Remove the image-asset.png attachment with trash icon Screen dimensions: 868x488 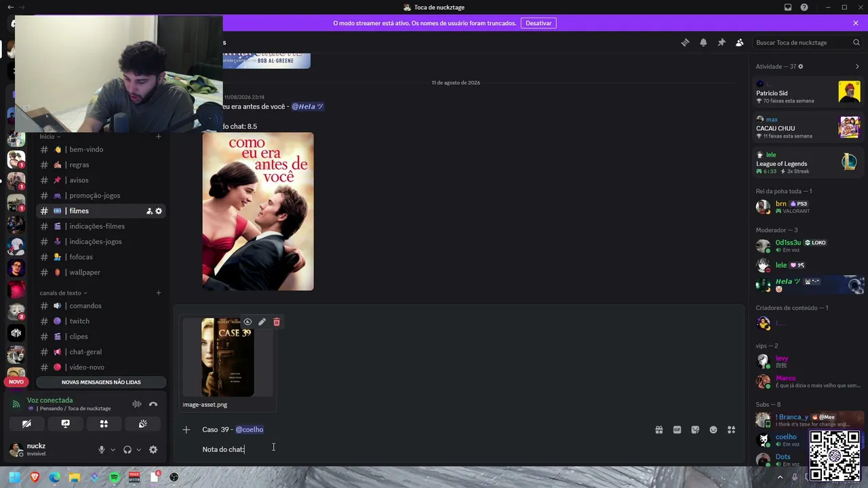click(277, 322)
